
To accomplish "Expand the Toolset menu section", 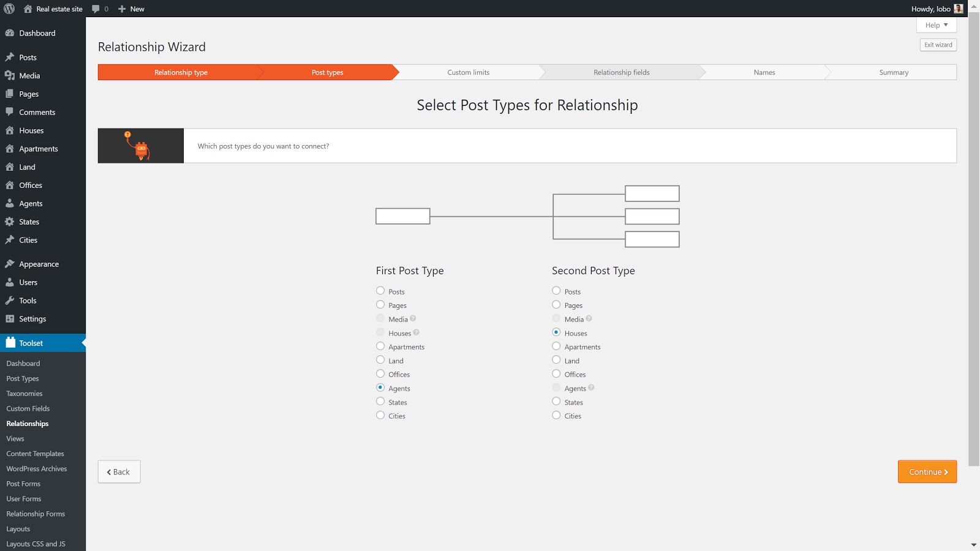I will point(31,343).
